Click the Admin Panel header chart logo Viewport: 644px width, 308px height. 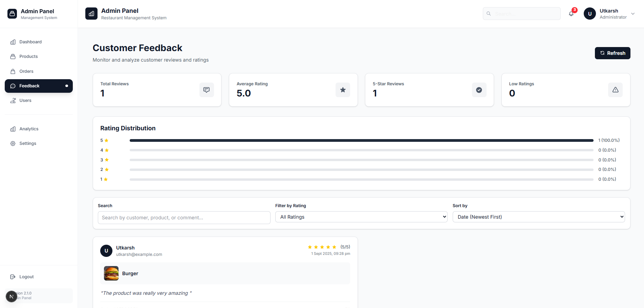[x=91, y=14]
